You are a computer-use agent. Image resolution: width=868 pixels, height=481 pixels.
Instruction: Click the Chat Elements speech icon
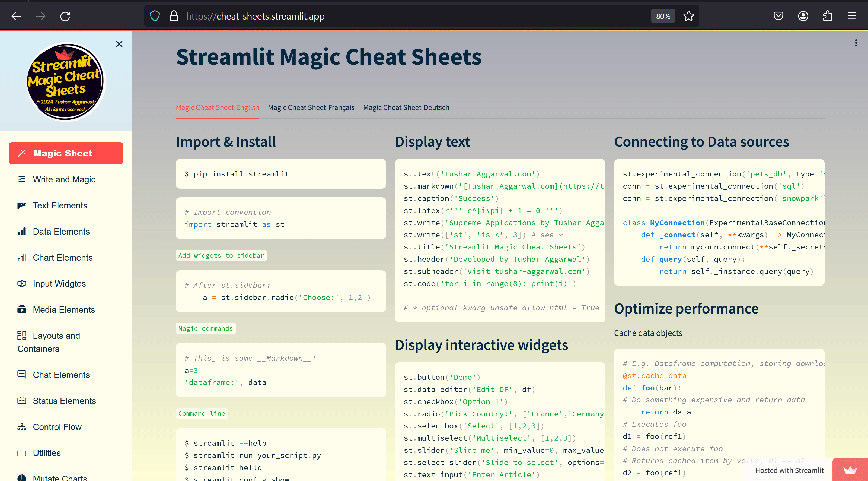click(22, 374)
